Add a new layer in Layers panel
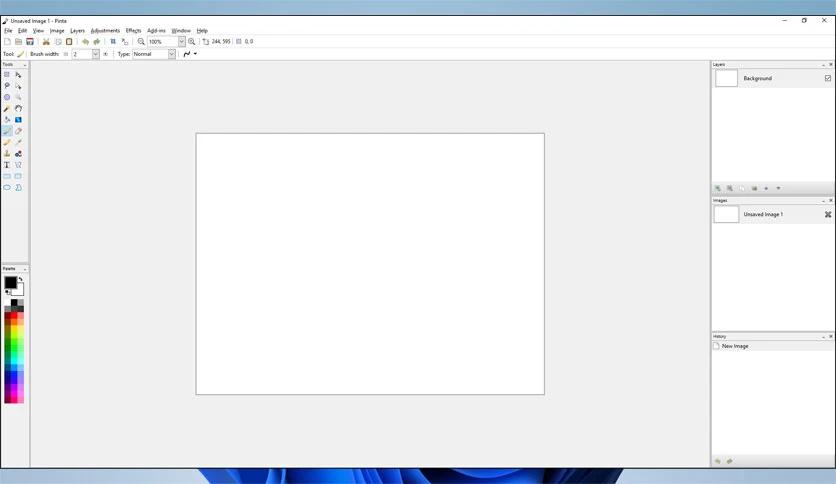 (x=718, y=188)
